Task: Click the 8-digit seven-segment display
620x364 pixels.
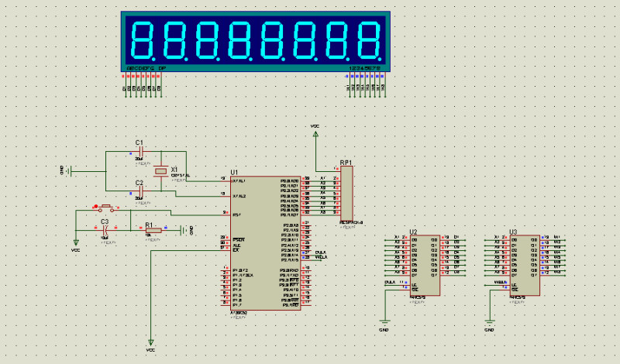Action: [256, 39]
